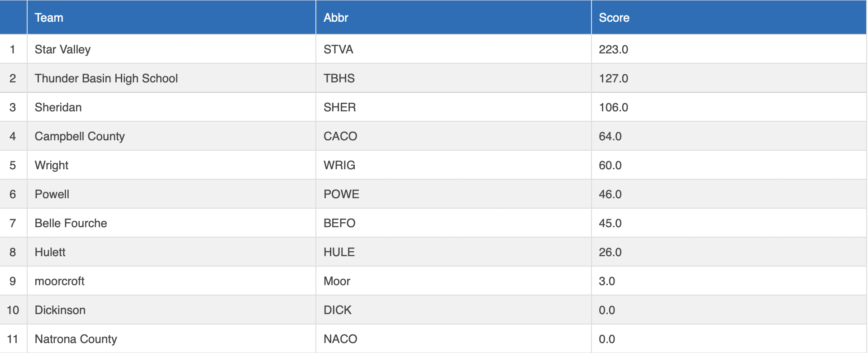Click the Campbell County team cell

79,136
